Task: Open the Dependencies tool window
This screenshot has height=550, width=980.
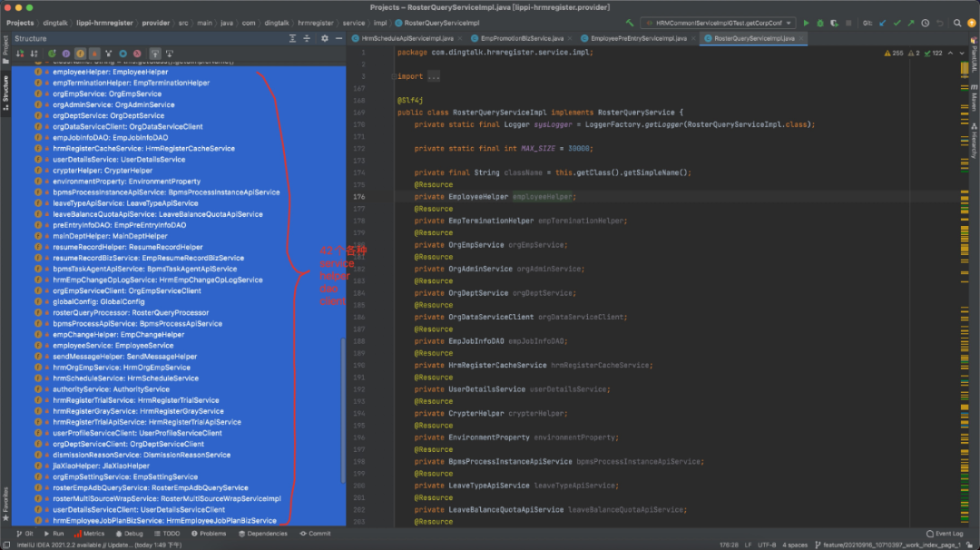Action: [263, 534]
